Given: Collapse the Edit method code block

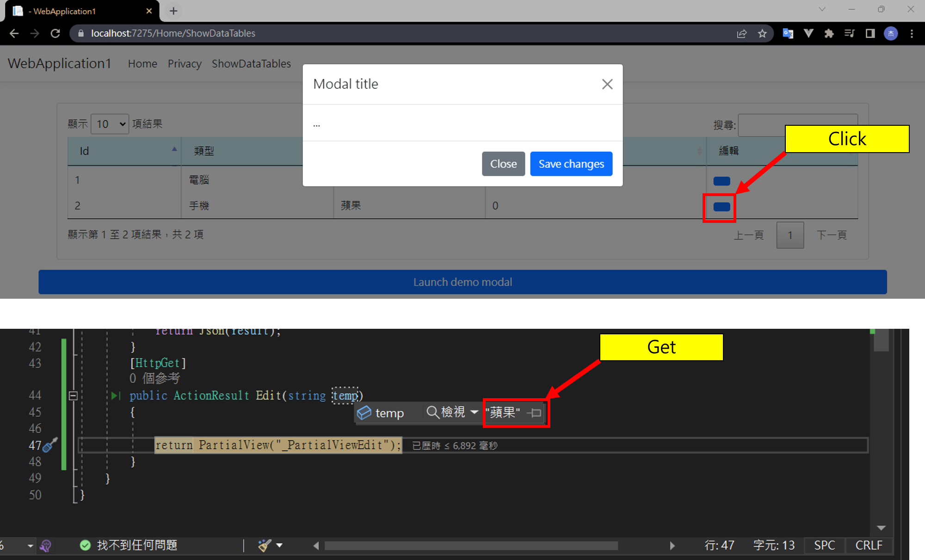Looking at the screenshot, I should (x=73, y=395).
